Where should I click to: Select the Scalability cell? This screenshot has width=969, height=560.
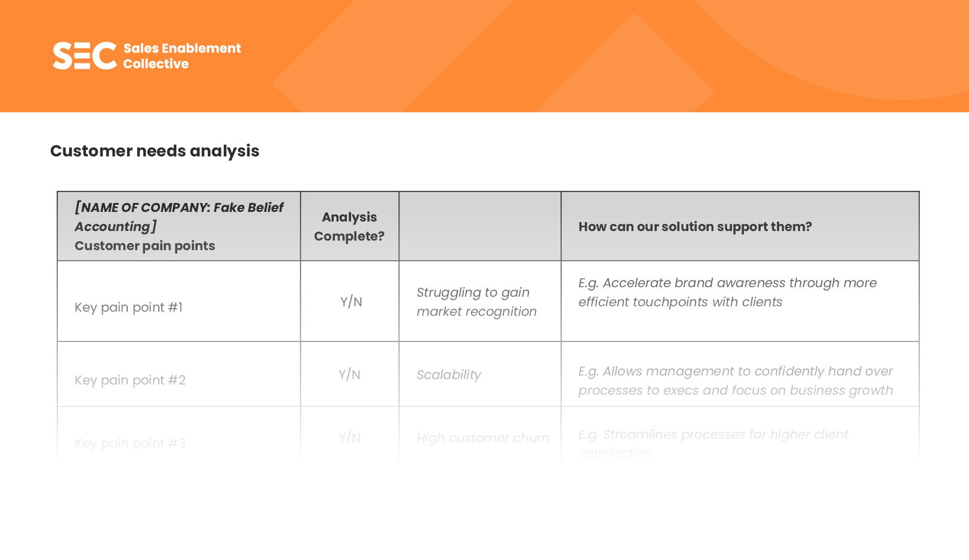pos(448,375)
